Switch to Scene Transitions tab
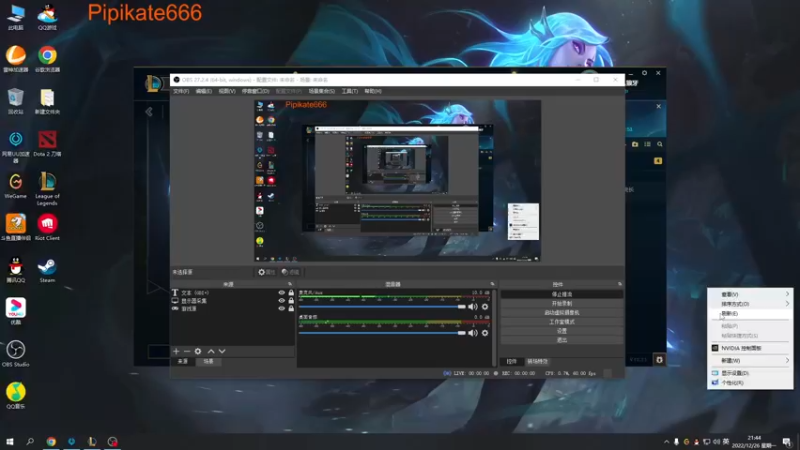 537,361
